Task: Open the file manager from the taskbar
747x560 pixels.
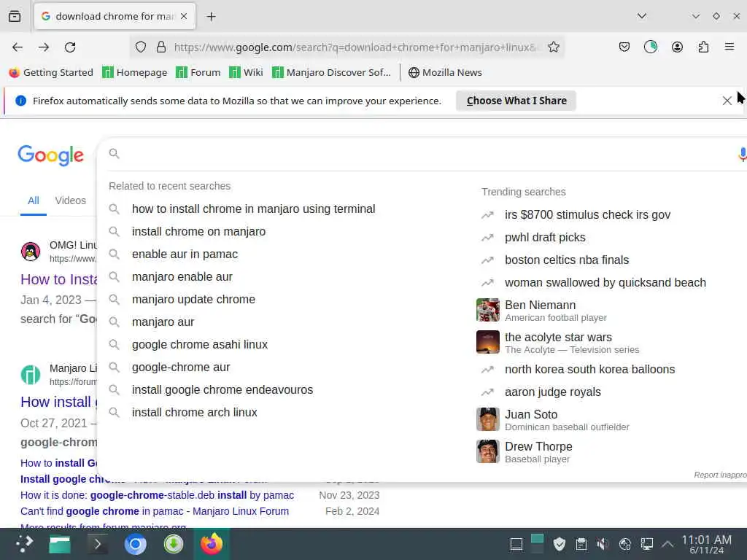Action: coord(60,544)
